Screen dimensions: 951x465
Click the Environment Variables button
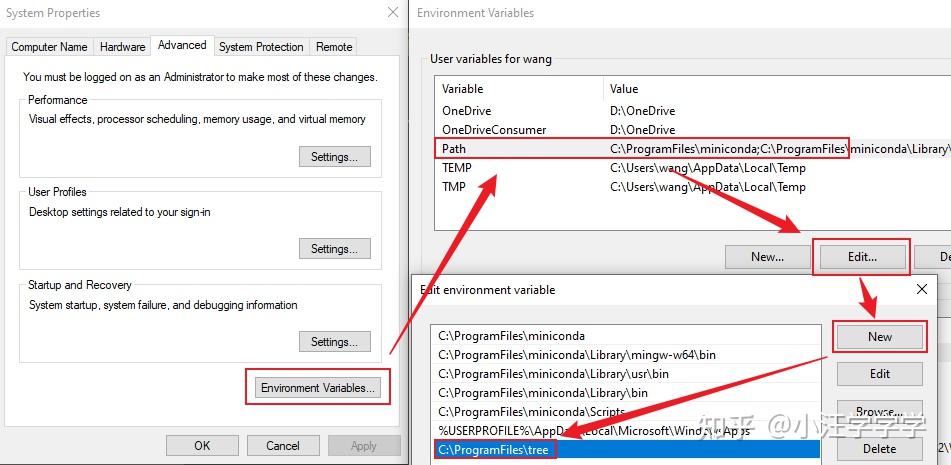point(317,388)
